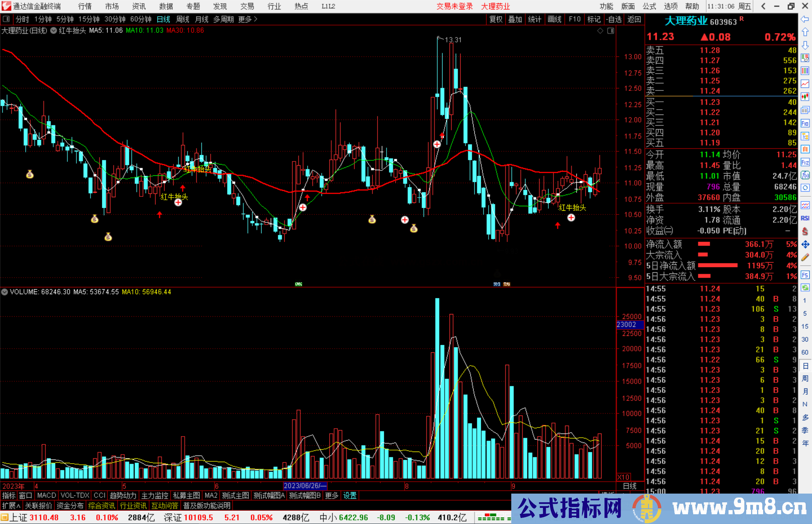The image size is (812, 524).
Task: Toggle the diamond marker icon above price chart
Action: pyautogui.click(x=600, y=31)
